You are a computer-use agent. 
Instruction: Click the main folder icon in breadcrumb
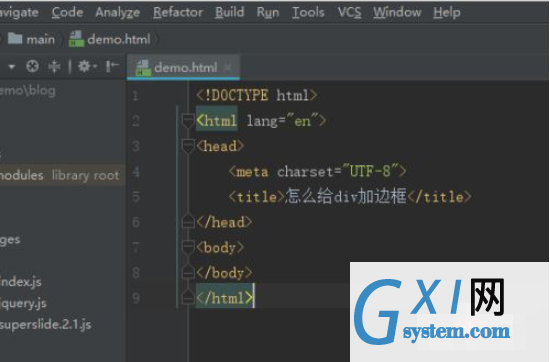[x=15, y=39]
